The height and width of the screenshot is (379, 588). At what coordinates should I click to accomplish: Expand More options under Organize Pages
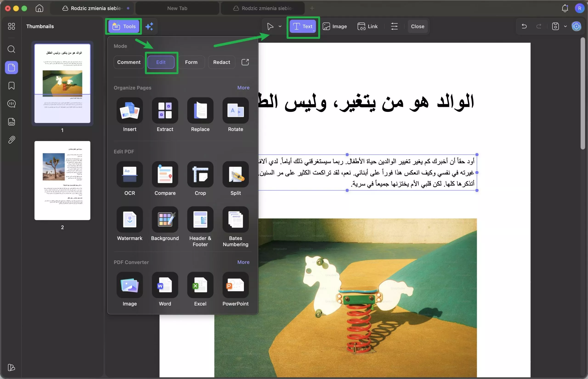coord(243,88)
